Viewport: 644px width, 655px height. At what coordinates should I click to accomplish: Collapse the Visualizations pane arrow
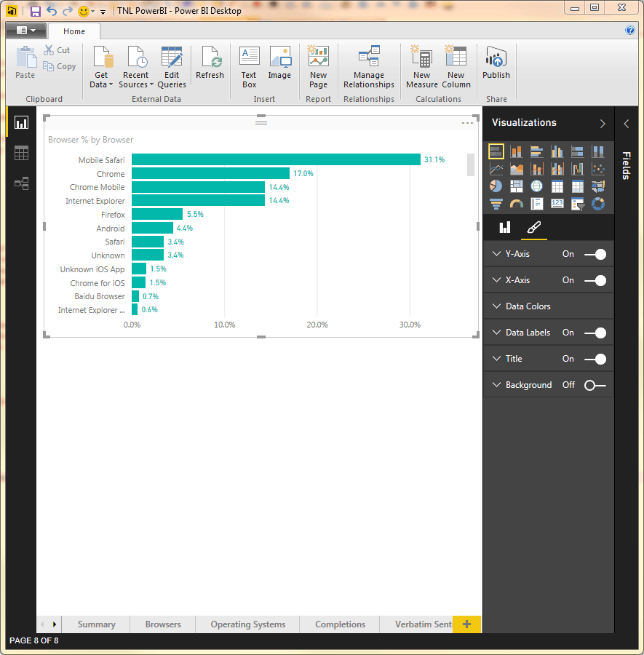[x=603, y=124]
